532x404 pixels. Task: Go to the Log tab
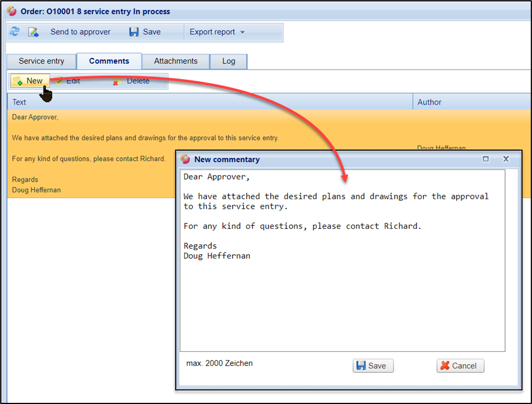tap(229, 61)
